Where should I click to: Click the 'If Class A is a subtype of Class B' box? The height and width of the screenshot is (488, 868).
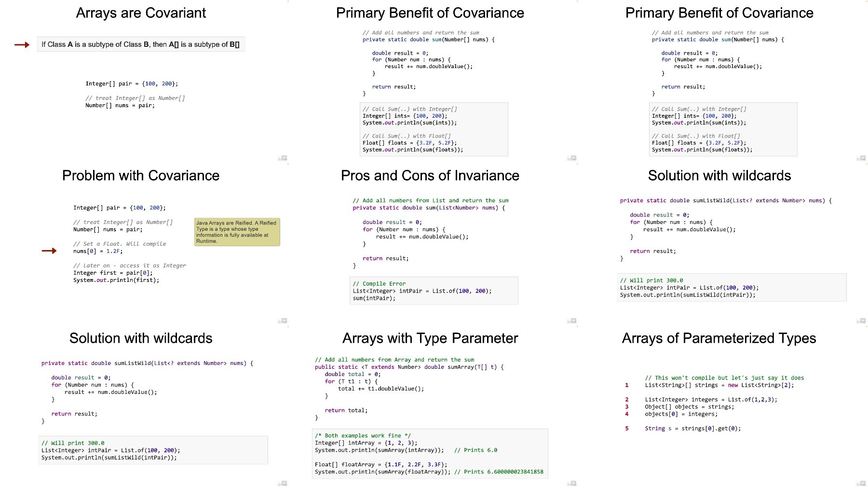[x=141, y=44]
